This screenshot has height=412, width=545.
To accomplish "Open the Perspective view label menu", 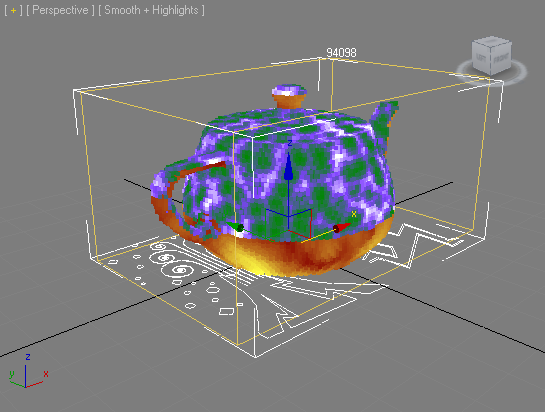I will [x=60, y=10].
